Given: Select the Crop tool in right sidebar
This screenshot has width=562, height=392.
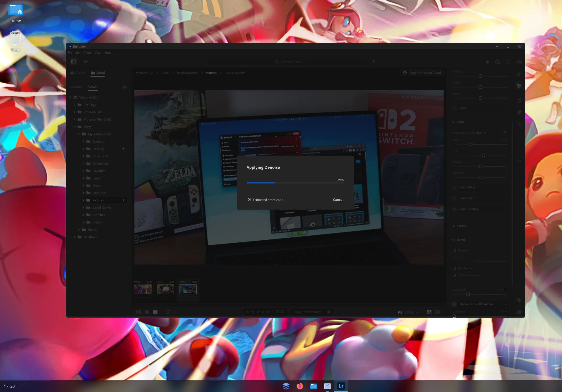Looking at the screenshot, I should [x=519, y=100].
